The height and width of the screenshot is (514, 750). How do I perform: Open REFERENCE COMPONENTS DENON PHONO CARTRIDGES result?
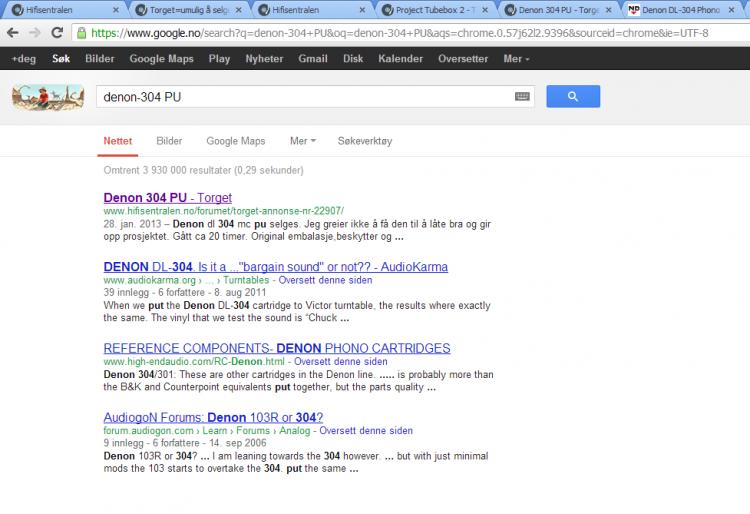click(276, 348)
